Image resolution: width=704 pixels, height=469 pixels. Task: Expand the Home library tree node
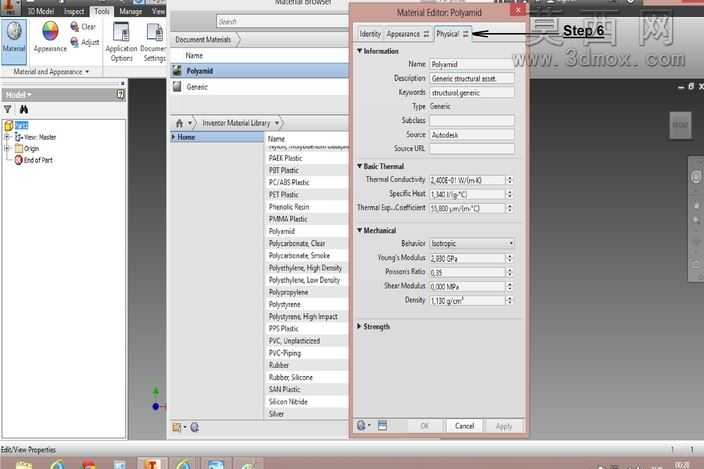point(173,137)
